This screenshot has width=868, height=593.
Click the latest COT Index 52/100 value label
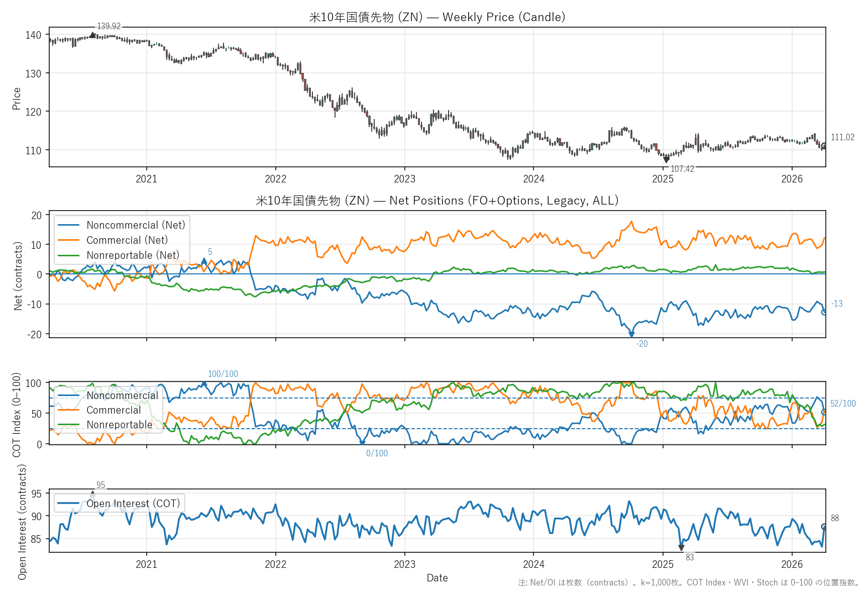842,404
